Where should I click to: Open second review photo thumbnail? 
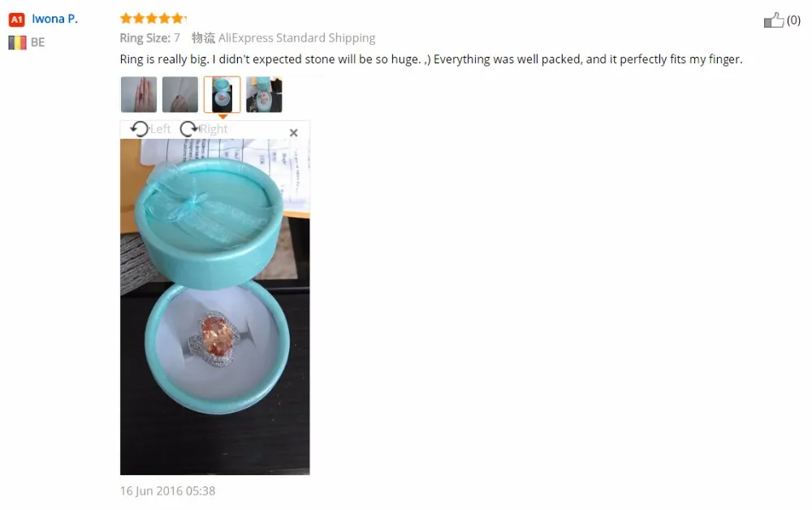tap(180, 94)
